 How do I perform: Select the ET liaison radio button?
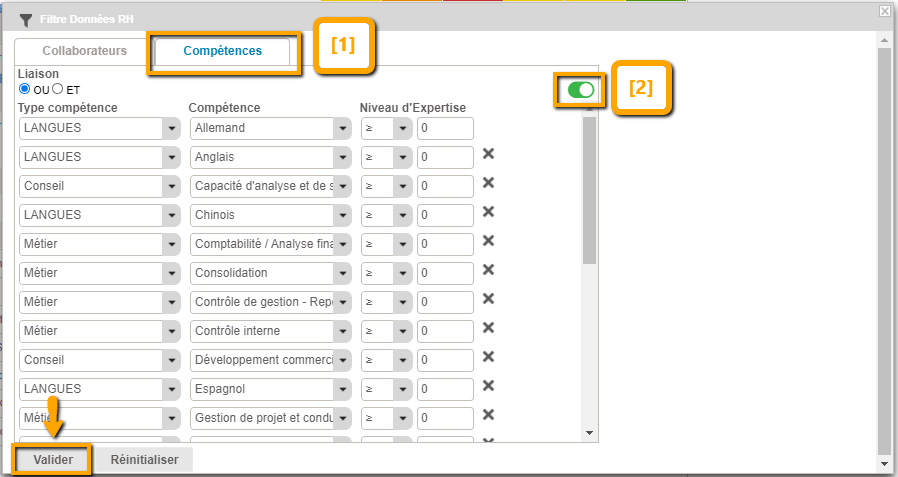58,88
